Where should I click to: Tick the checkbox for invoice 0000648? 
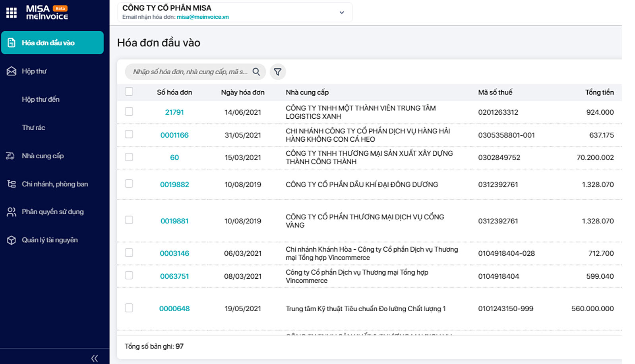tap(129, 308)
